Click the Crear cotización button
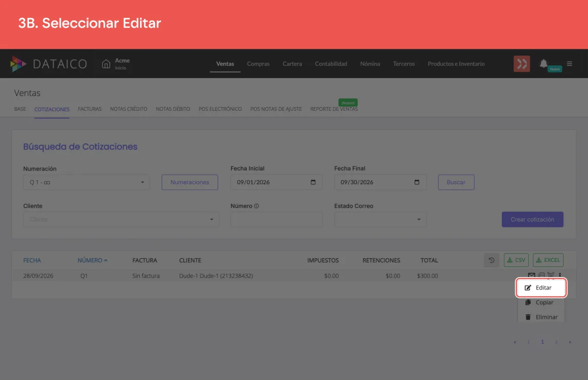The width and height of the screenshot is (588, 380). [532, 219]
